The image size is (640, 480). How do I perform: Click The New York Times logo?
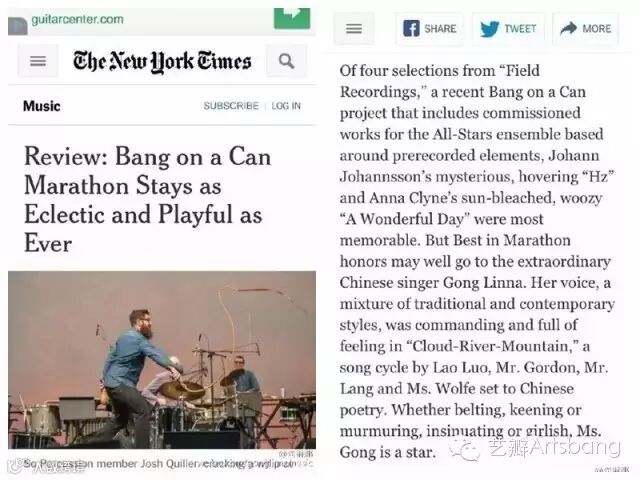162,62
